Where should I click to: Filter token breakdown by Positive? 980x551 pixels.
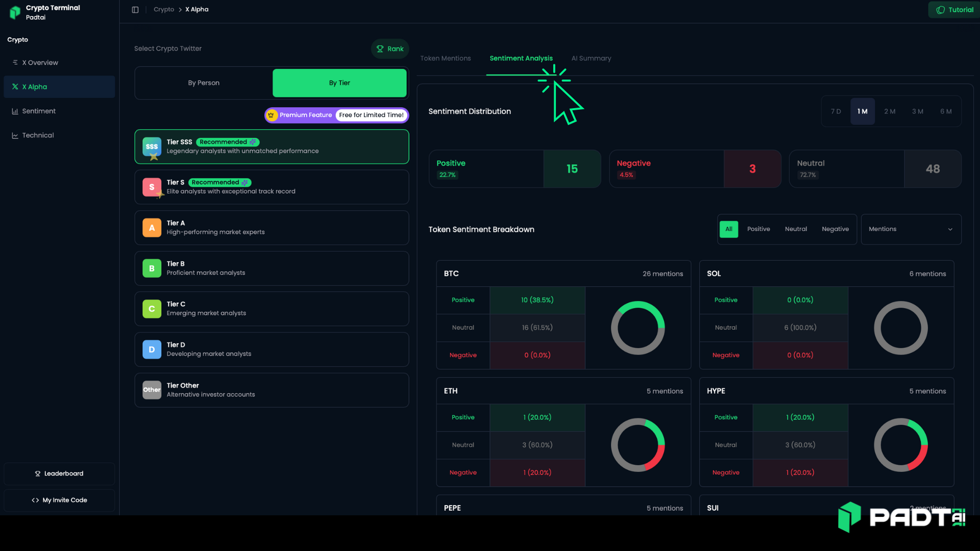coord(758,229)
